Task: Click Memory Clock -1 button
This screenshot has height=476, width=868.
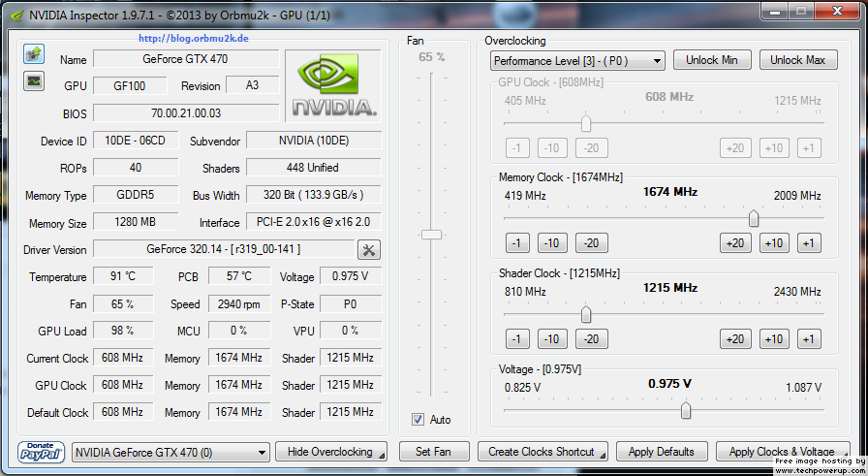Action: [517, 243]
